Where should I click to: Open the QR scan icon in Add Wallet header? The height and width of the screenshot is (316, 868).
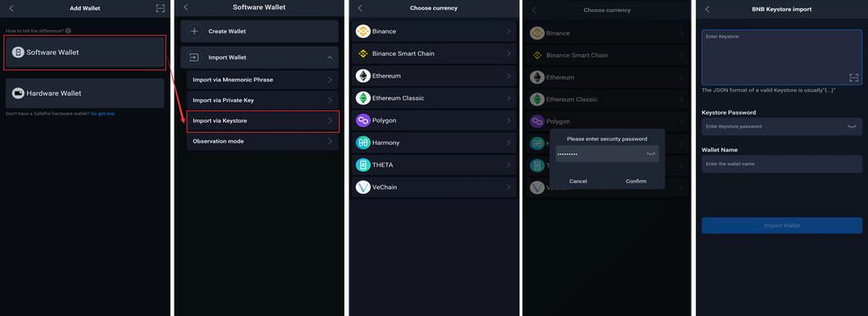pos(160,8)
